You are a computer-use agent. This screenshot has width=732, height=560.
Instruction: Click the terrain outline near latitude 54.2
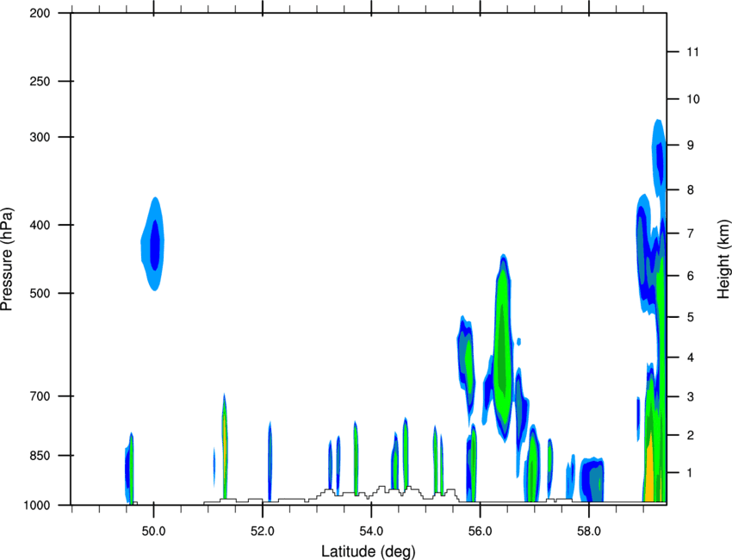point(381,491)
